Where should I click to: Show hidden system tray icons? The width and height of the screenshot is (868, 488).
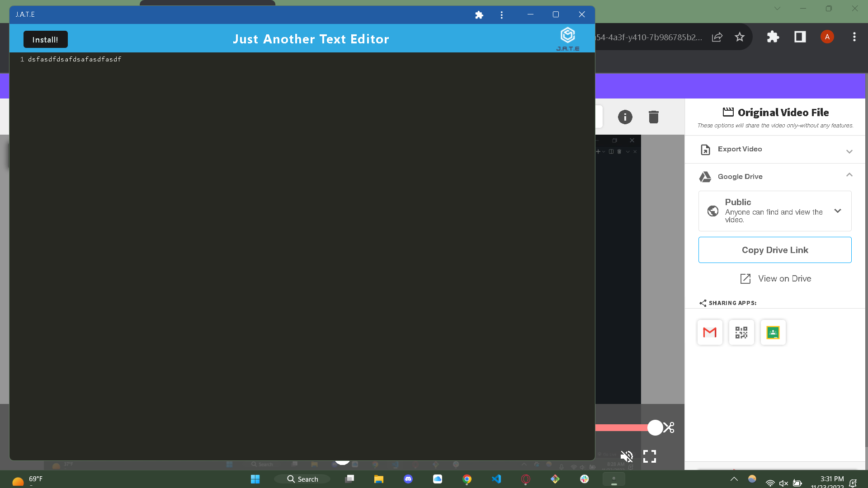[x=734, y=479]
